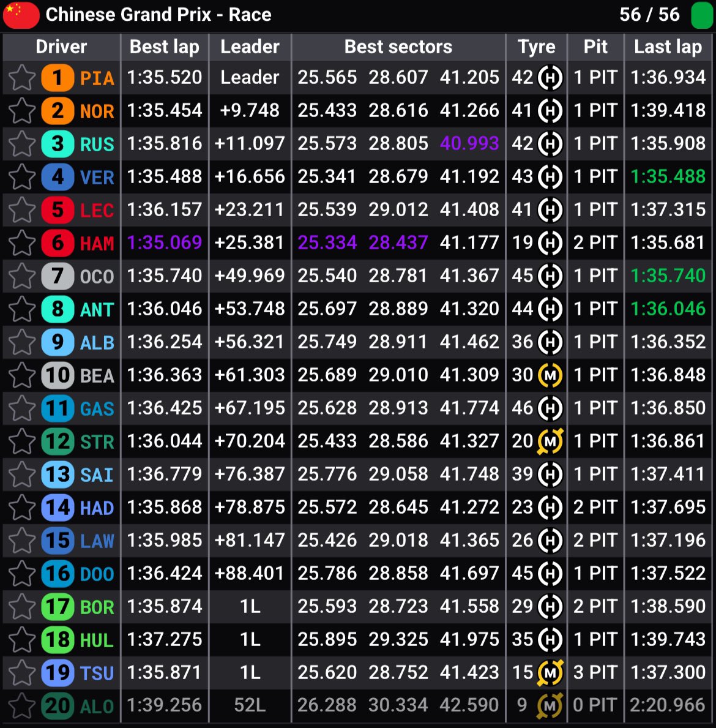Toggle the favorite star for ALO

[22, 706]
